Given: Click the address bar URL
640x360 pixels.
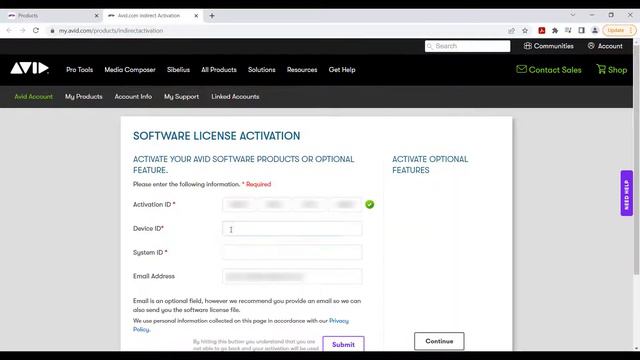Looking at the screenshot, I should pyautogui.click(x=111, y=31).
